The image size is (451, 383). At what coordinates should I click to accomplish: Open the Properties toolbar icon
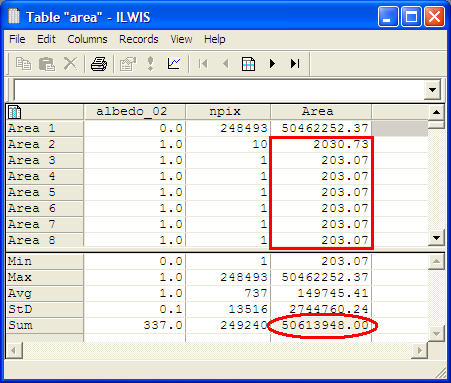click(x=128, y=63)
